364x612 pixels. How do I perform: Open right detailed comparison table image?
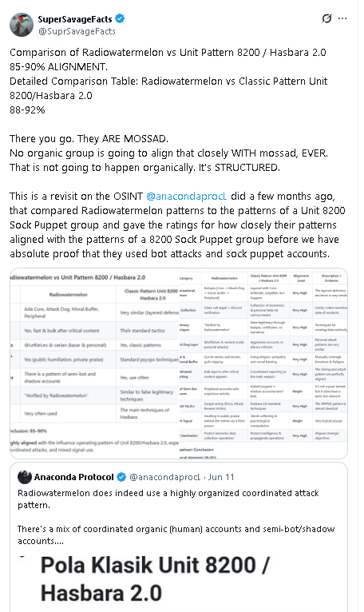pyautogui.click(x=263, y=364)
